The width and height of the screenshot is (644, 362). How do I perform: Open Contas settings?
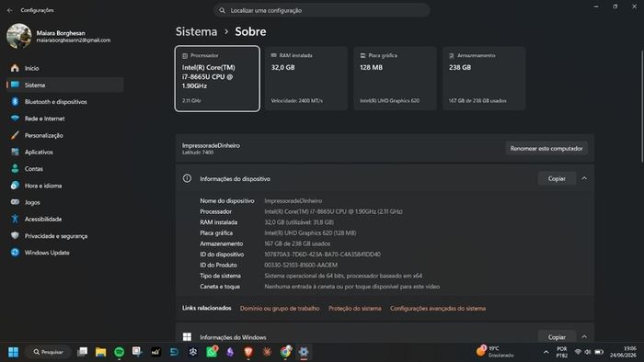click(65, 169)
